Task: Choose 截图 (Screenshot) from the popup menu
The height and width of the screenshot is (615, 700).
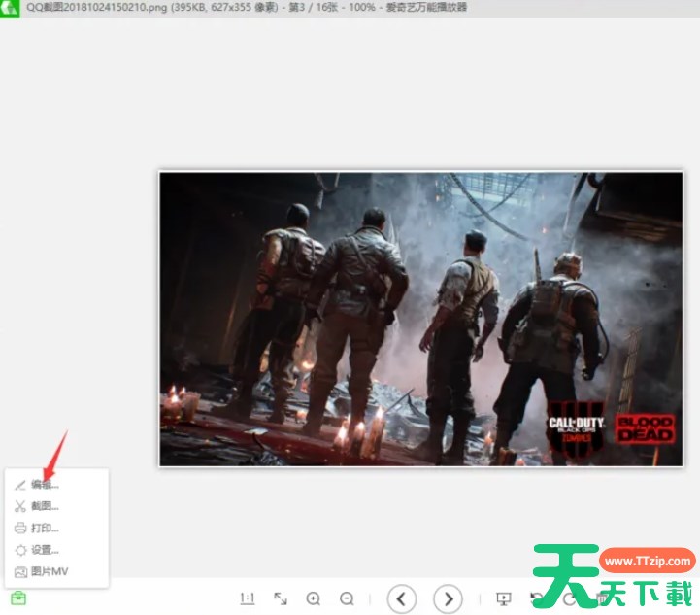Action: tap(45, 506)
